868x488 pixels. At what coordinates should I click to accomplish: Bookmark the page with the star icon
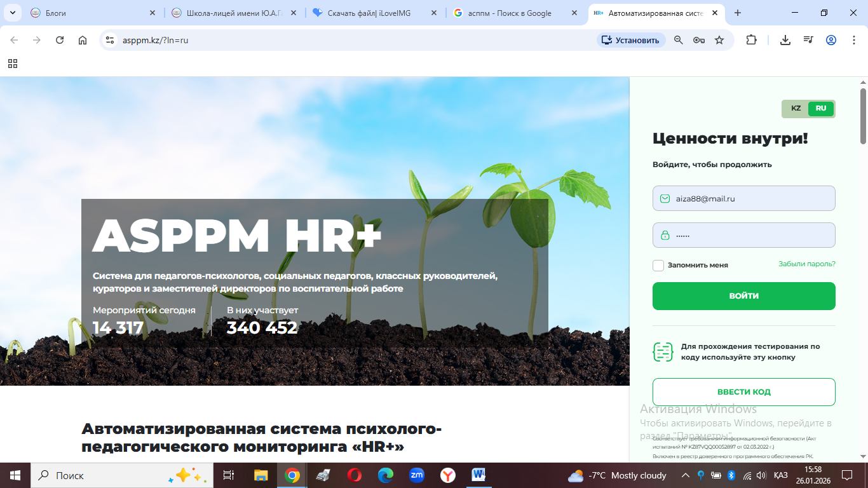coord(719,39)
